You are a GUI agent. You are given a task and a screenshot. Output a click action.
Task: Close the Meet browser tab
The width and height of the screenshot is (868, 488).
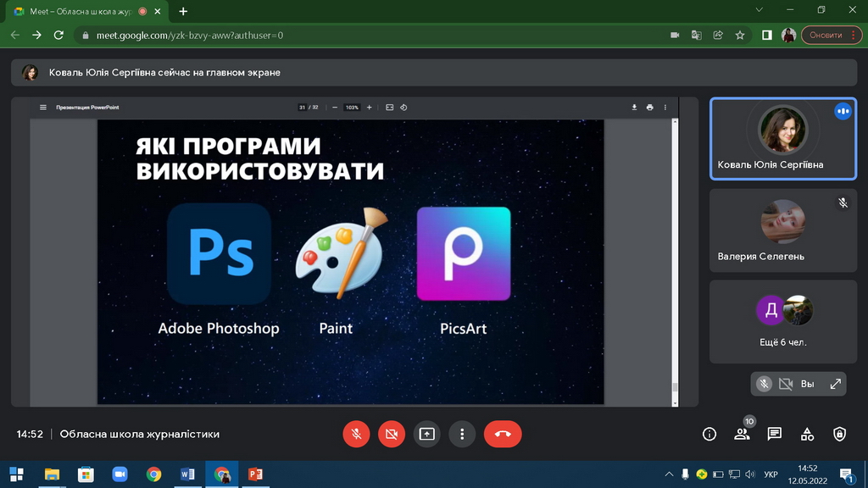(x=158, y=11)
